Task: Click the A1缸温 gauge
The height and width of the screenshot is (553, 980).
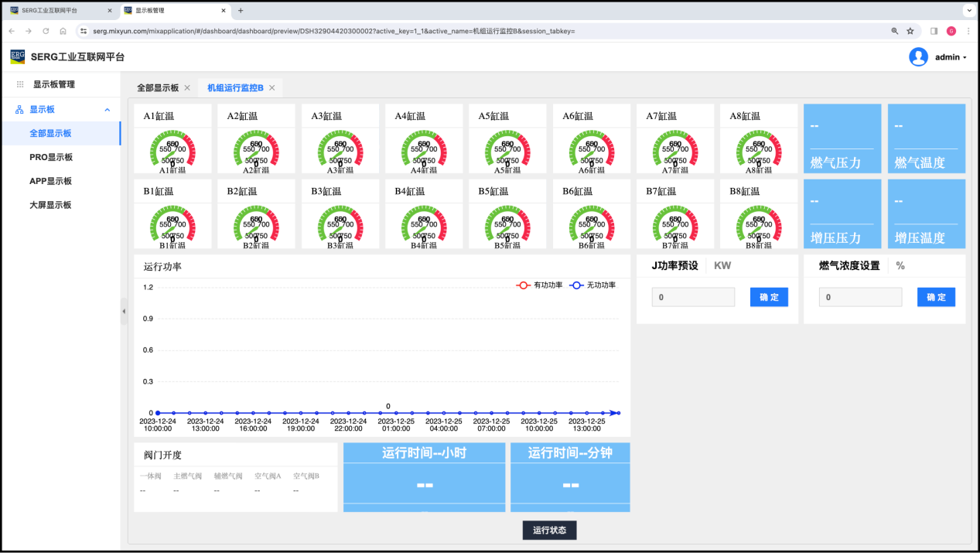Action: [172, 151]
